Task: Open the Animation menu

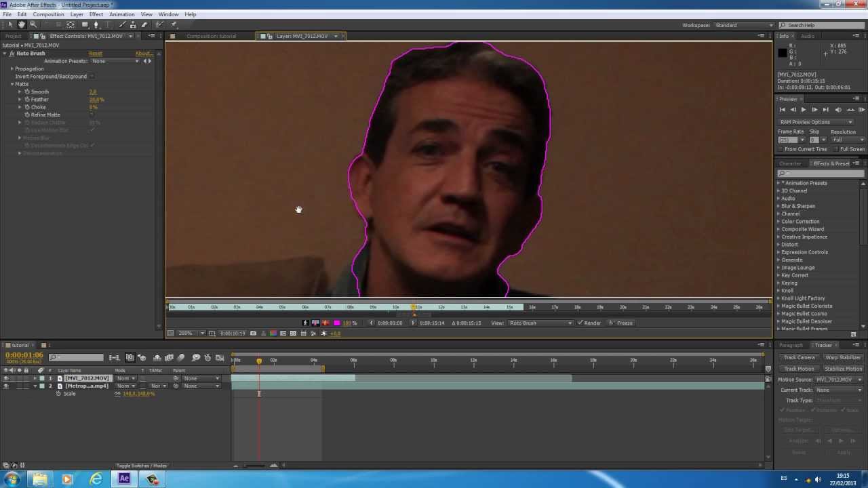Action: 121,14
